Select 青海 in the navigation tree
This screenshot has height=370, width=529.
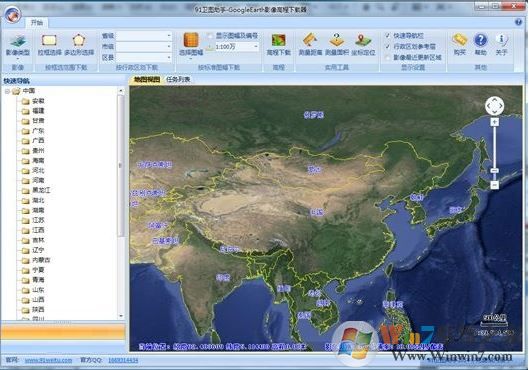coord(38,280)
